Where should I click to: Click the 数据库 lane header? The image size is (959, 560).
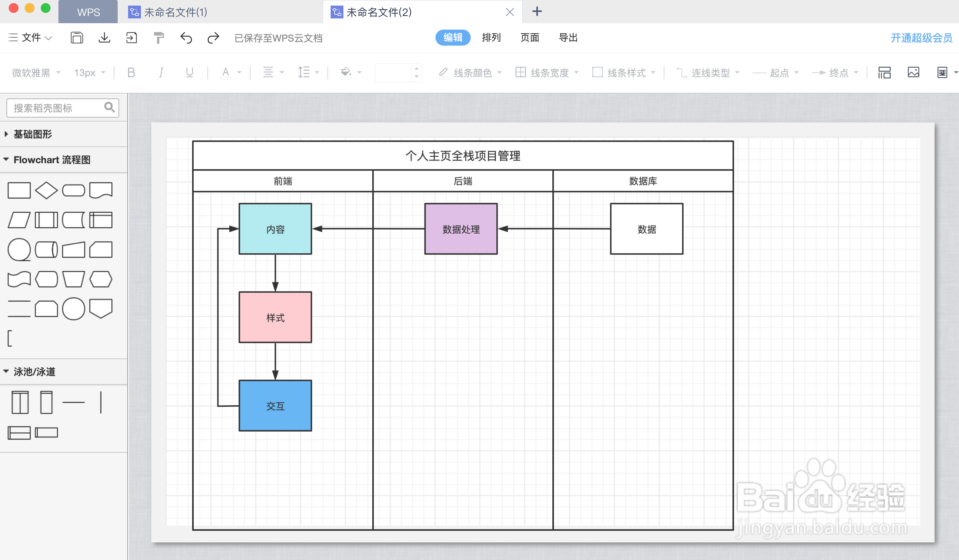coord(643,181)
